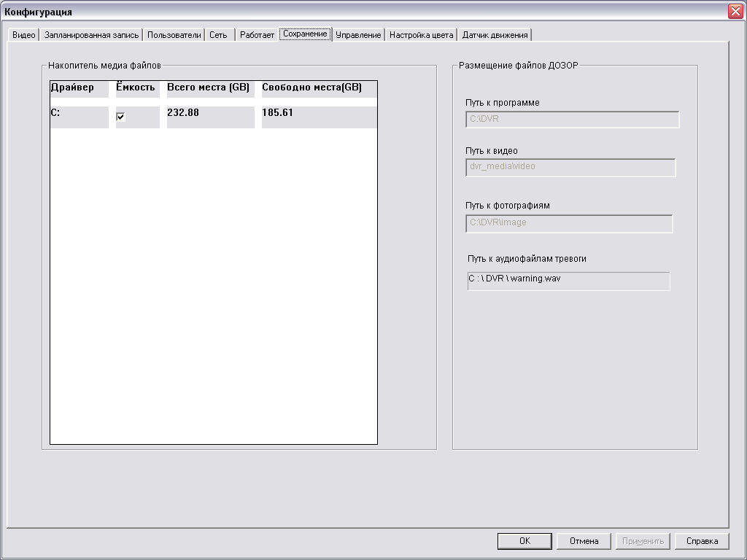
Task: Uncheck the Ёмкость checkbox for drive C:
Action: [121, 117]
